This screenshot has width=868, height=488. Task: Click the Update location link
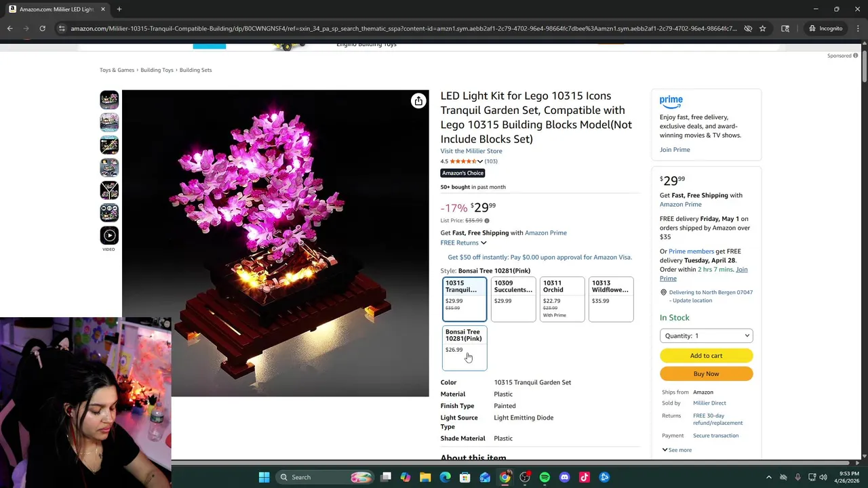coord(692,300)
